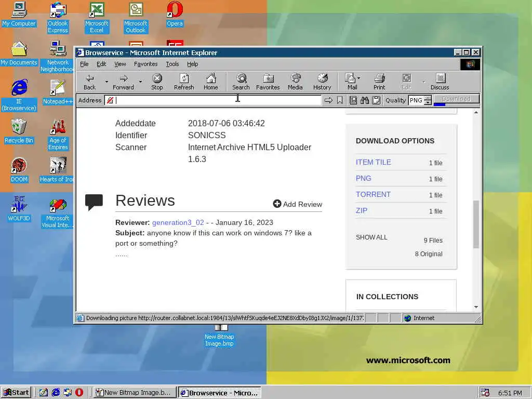Viewport: 532px width, 399px height.
Task: Select the ZIP download option
Action: [362, 210]
